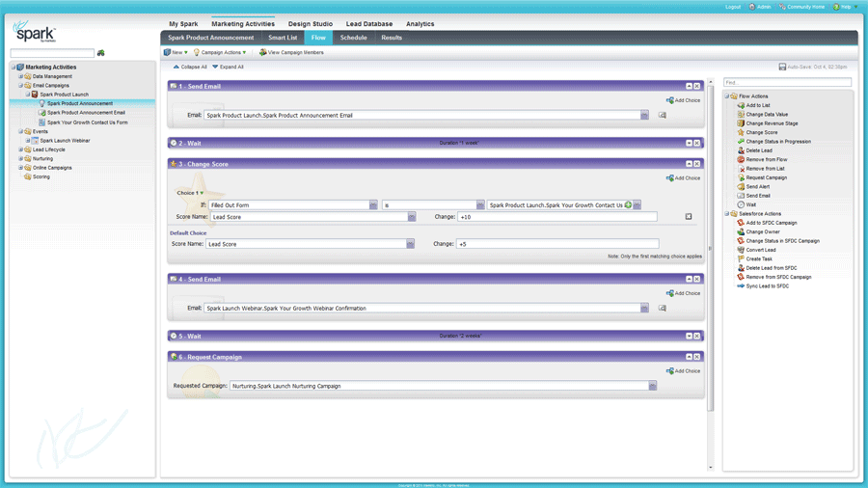868x488 pixels.
Task: Click the Remove from SFDC Campaign icon
Action: 741,277
